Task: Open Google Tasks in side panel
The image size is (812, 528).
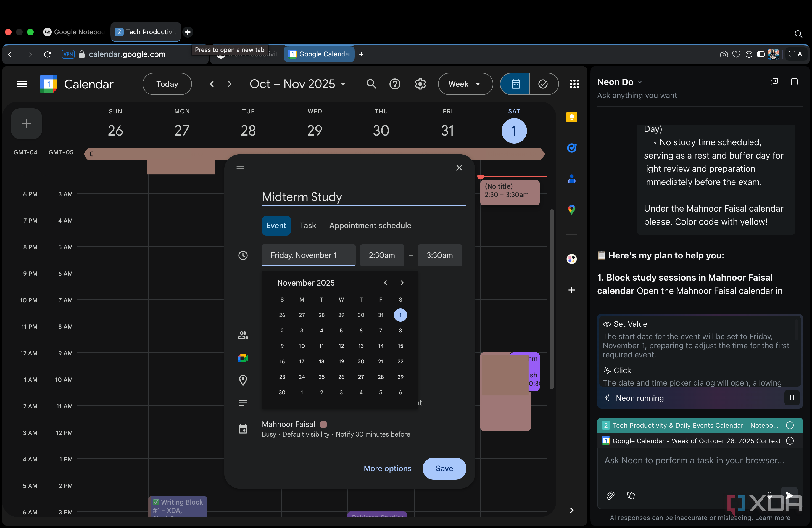Action: [x=571, y=148]
